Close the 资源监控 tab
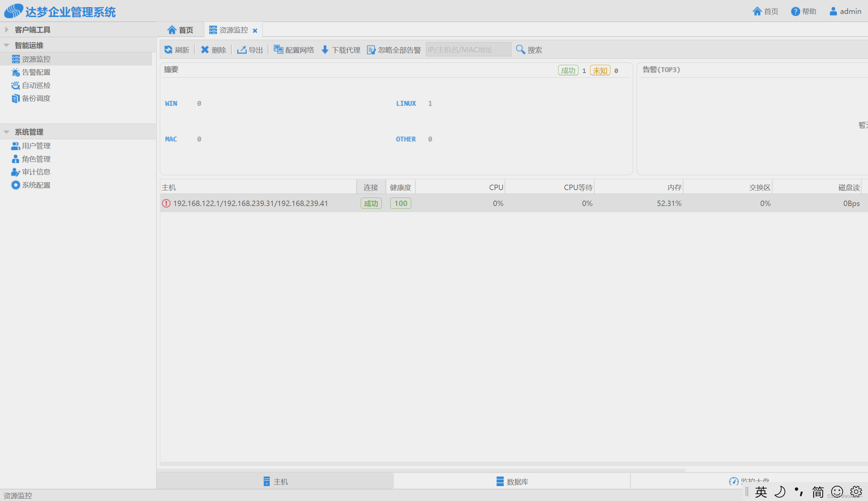Screen dimensions: 868x501 255,31
